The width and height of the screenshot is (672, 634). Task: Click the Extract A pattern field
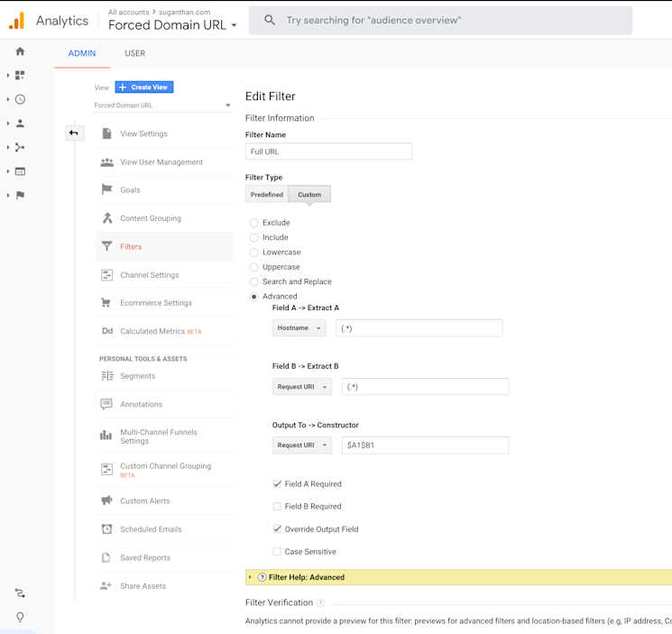point(419,328)
